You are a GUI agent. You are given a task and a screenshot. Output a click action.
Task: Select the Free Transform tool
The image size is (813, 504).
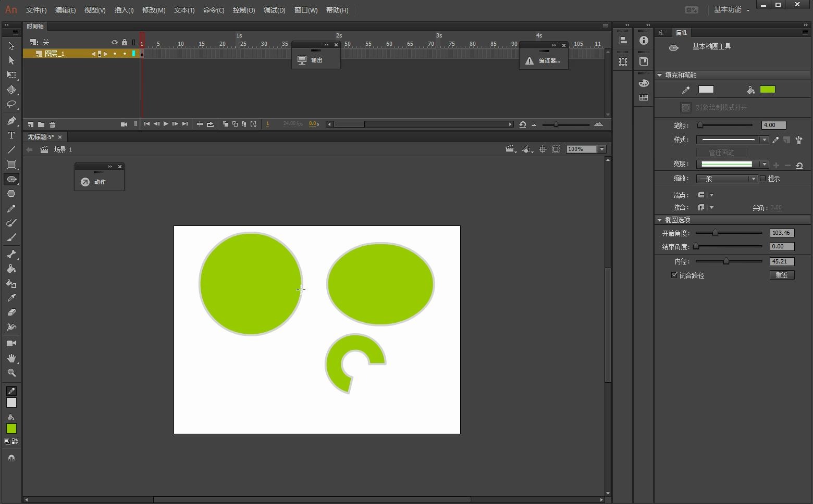point(11,75)
